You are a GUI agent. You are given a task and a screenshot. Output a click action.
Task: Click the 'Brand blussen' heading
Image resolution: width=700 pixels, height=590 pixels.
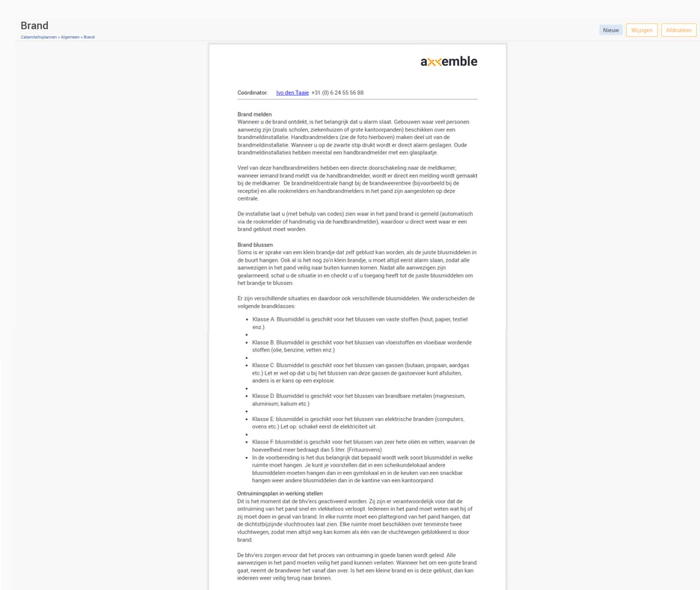255,245
